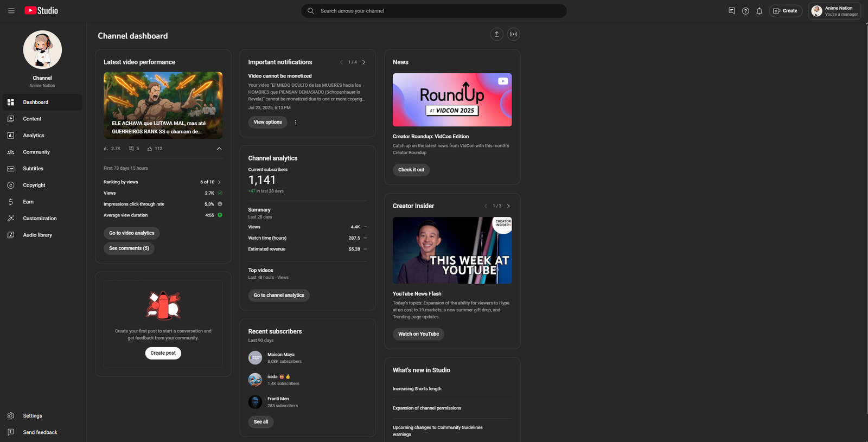The height and width of the screenshot is (442, 868).
Task: Click the Audio library icon
Action: coord(11,235)
